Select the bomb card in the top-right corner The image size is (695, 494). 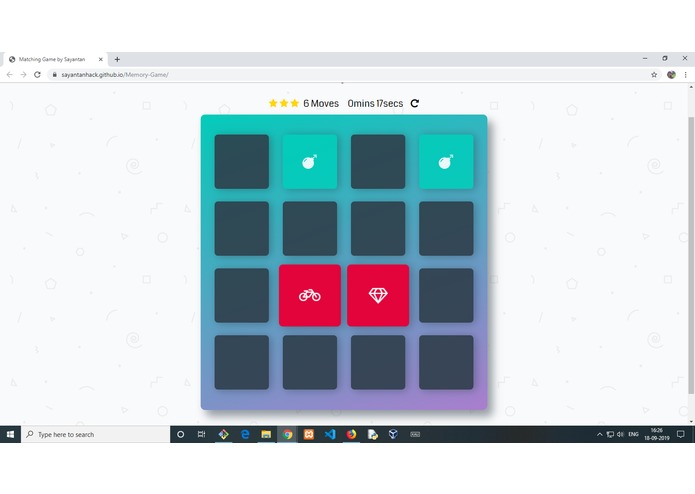tap(446, 162)
